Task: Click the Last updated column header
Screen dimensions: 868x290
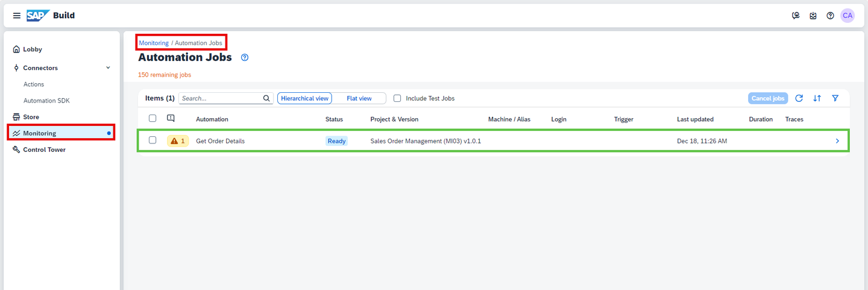Action: (695, 119)
